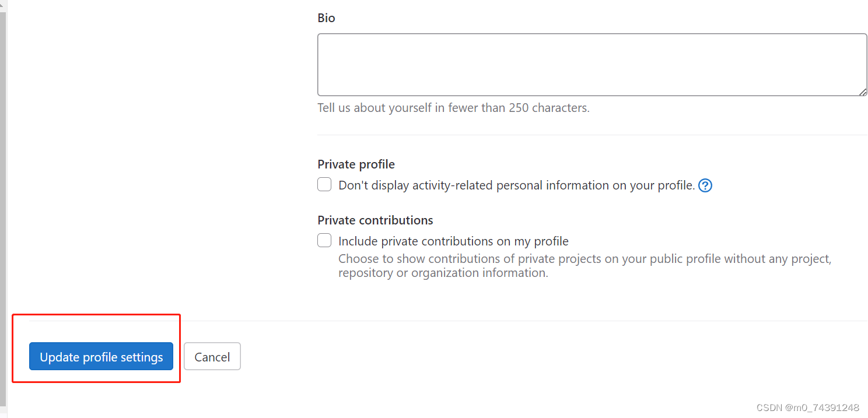
Task: Click the Private profile heading
Action: pos(356,164)
